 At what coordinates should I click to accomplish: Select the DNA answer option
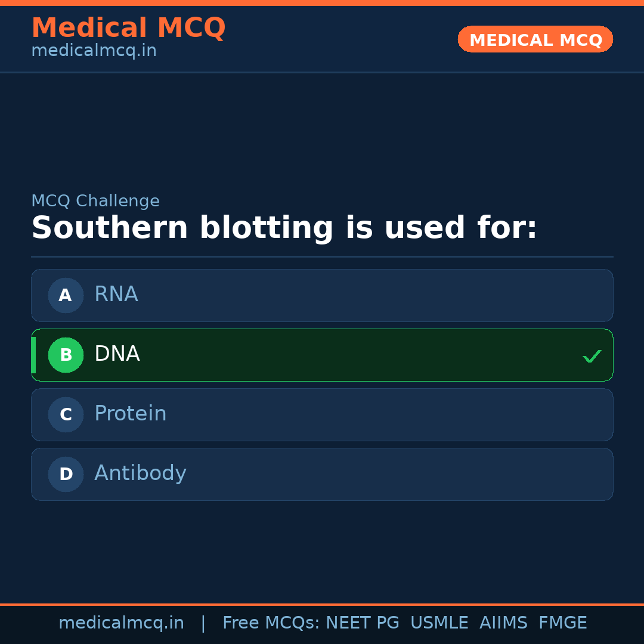pyautogui.click(x=322, y=355)
